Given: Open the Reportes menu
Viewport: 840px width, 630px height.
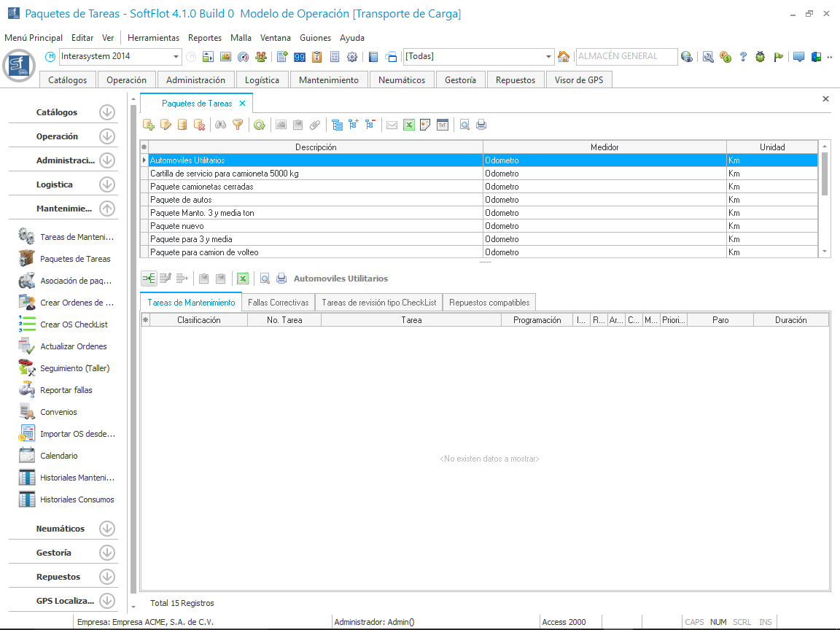Looking at the screenshot, I should tap(204, 38).
